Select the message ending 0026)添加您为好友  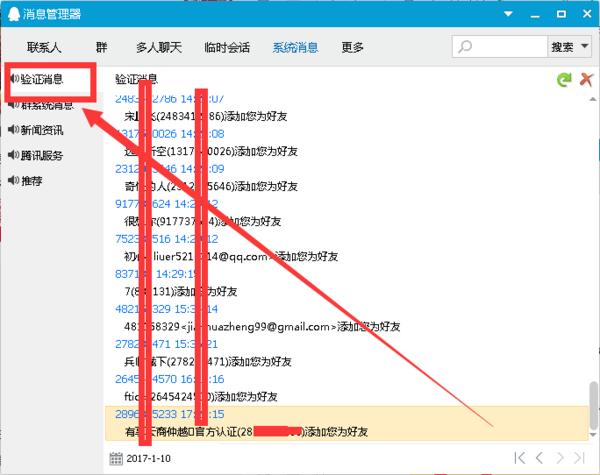(211, 151)
